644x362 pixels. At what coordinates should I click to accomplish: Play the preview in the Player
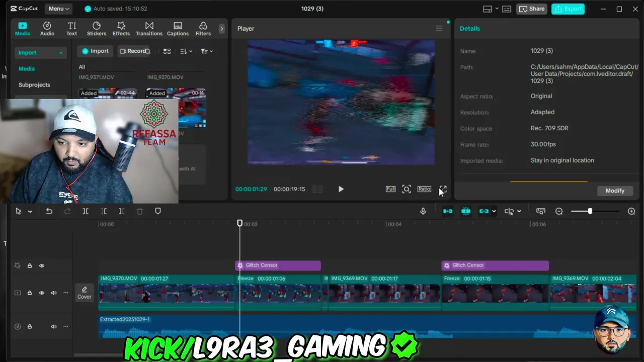[x=341, y=189]
